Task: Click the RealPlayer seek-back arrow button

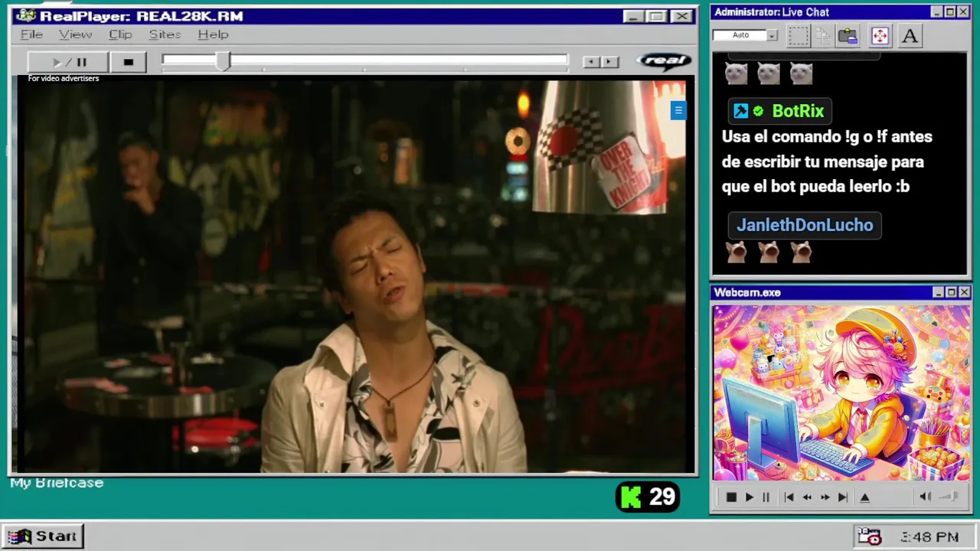Action: (x=590, y=62)
